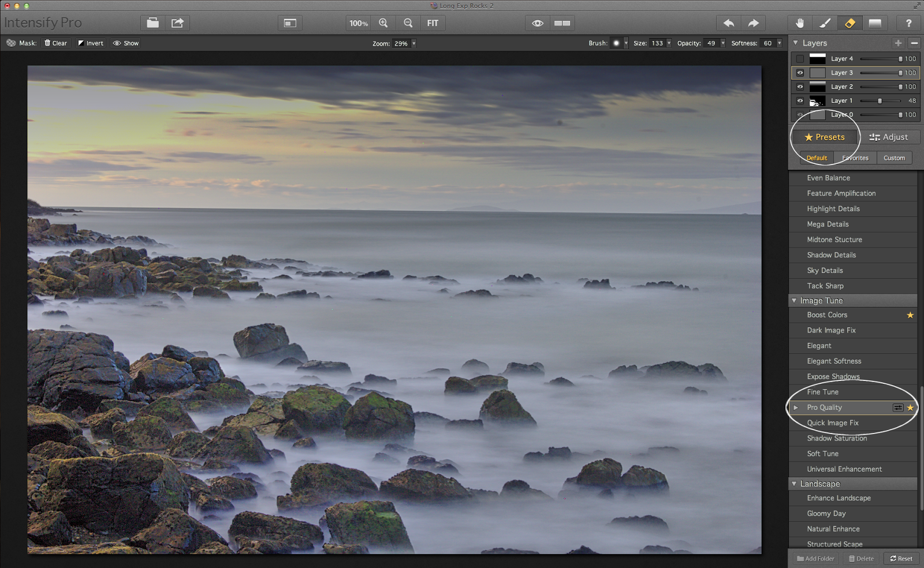Select the Hand pan tool
Screen dimensions: 924x568
(800, 23)
